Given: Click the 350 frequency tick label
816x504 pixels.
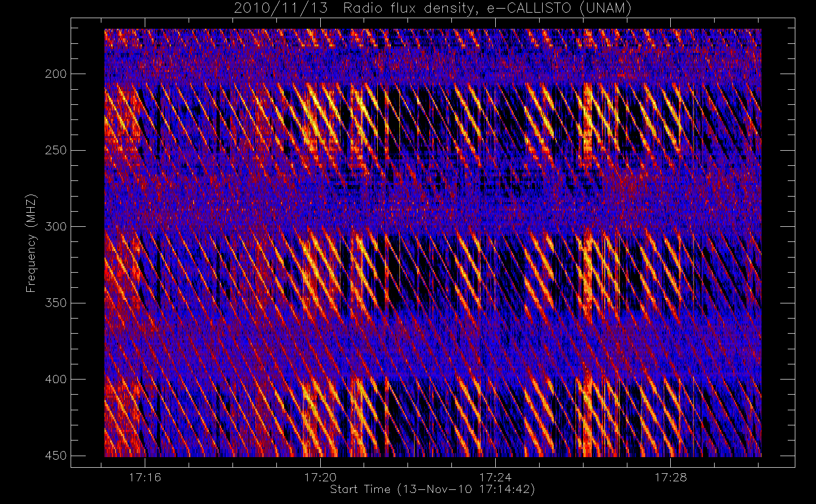Looking at the screenshot, I should pyautogui.click(x=55, y=303).
